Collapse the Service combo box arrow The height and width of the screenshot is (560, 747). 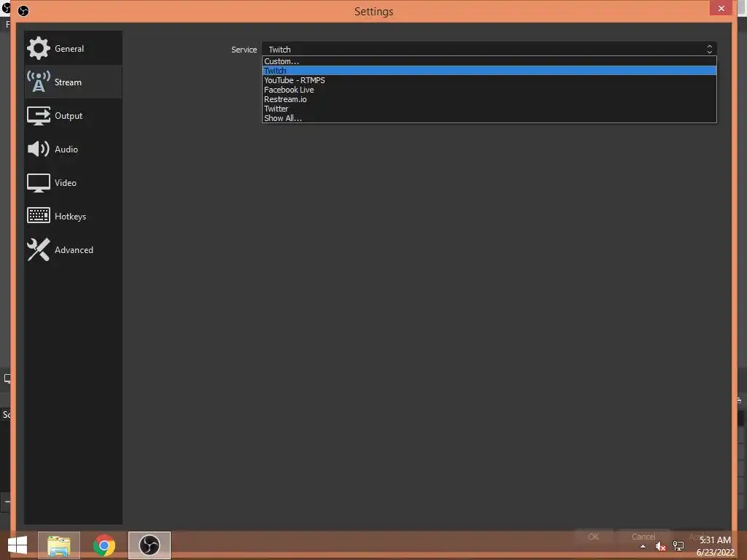point(709,49)
